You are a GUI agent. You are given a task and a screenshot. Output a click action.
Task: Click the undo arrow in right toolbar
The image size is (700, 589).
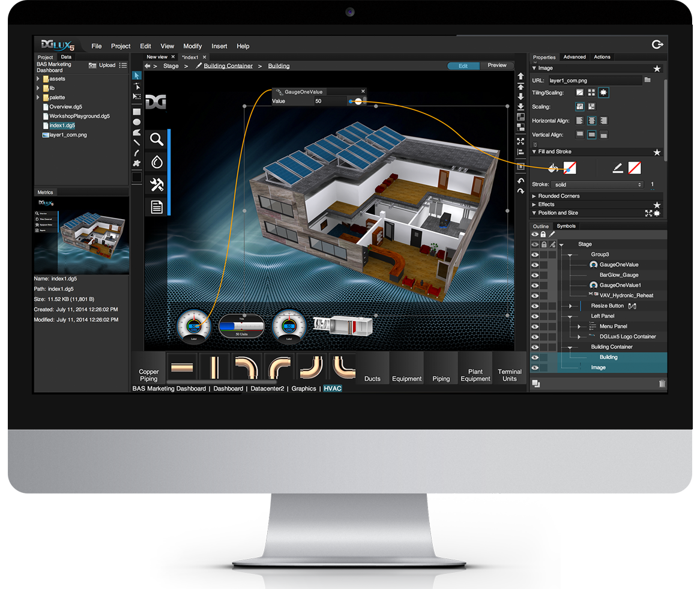coord(520,181)
